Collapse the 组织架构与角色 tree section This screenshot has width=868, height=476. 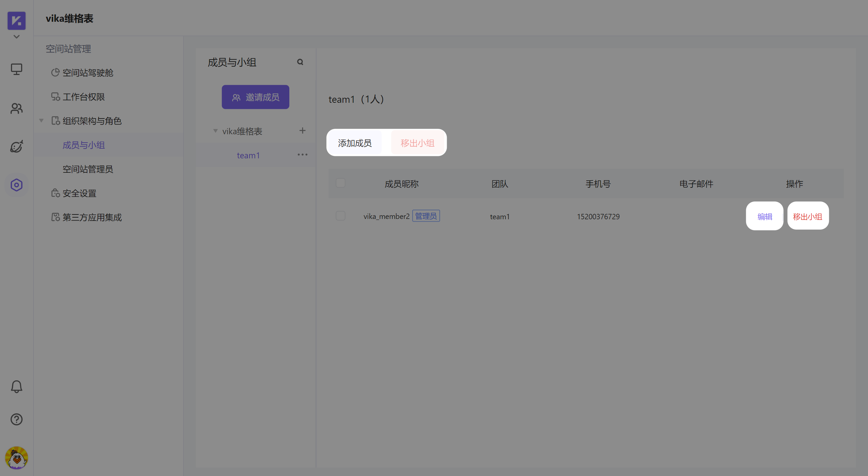41,120
